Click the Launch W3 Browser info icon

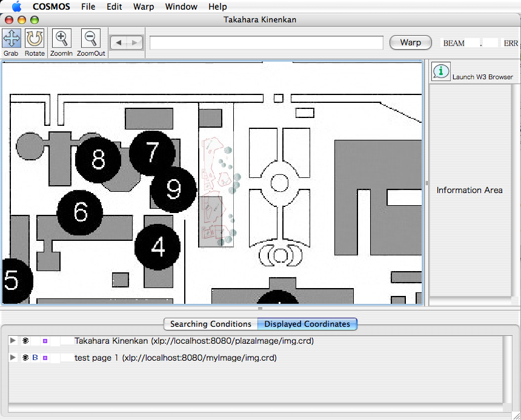click(x=441, y=71)
